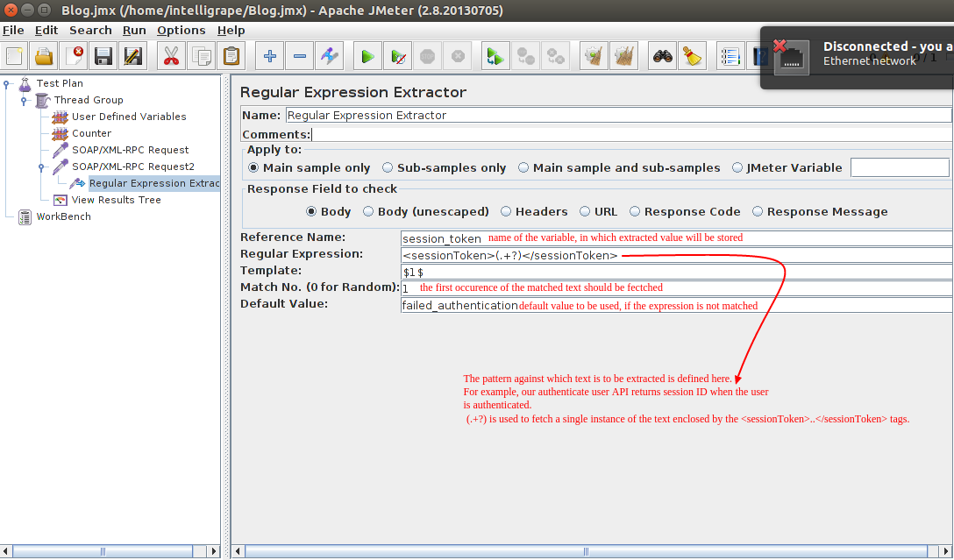Click the green Start test button

click(367, 57)
